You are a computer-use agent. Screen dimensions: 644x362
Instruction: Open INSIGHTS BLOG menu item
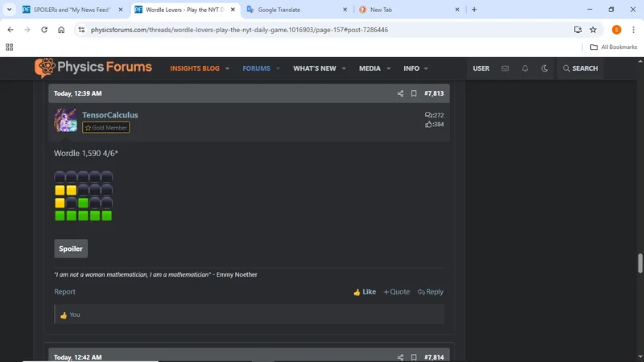195,68
